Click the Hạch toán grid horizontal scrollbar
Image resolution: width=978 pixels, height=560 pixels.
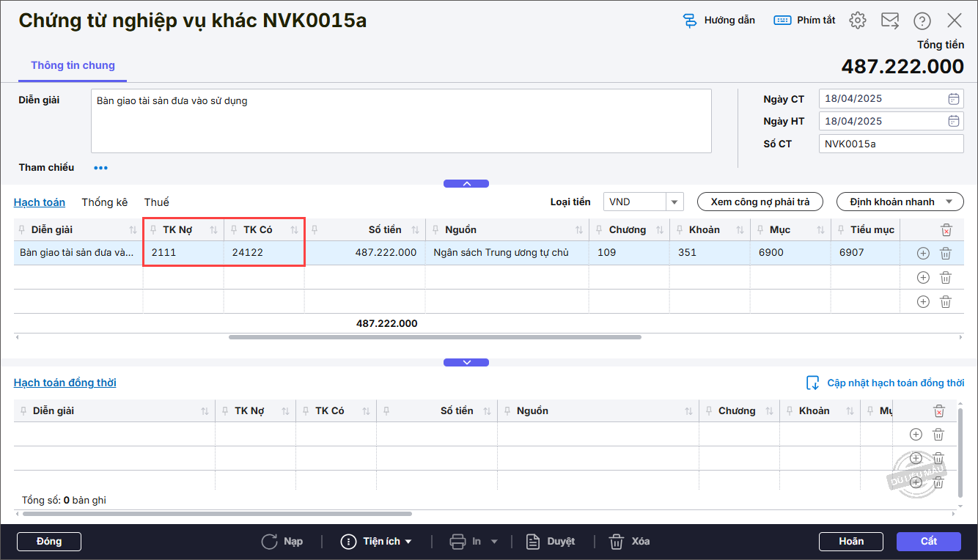coord(435,337)
